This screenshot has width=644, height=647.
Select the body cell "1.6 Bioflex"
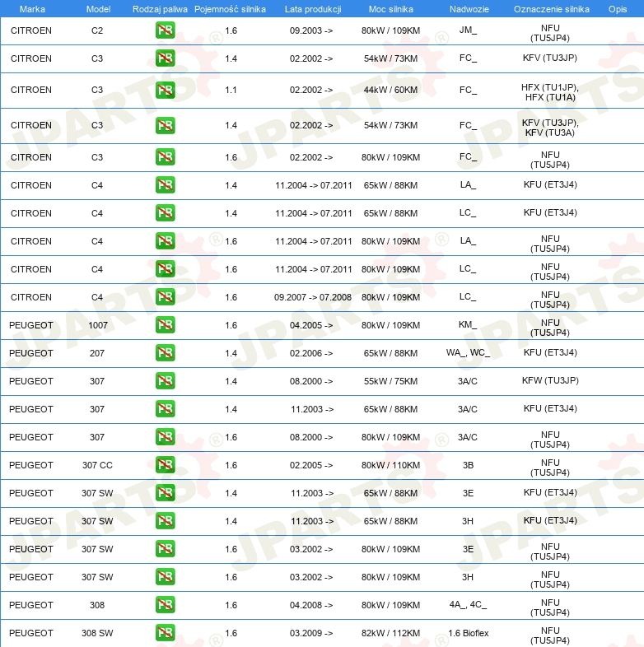tap(468, 633)
